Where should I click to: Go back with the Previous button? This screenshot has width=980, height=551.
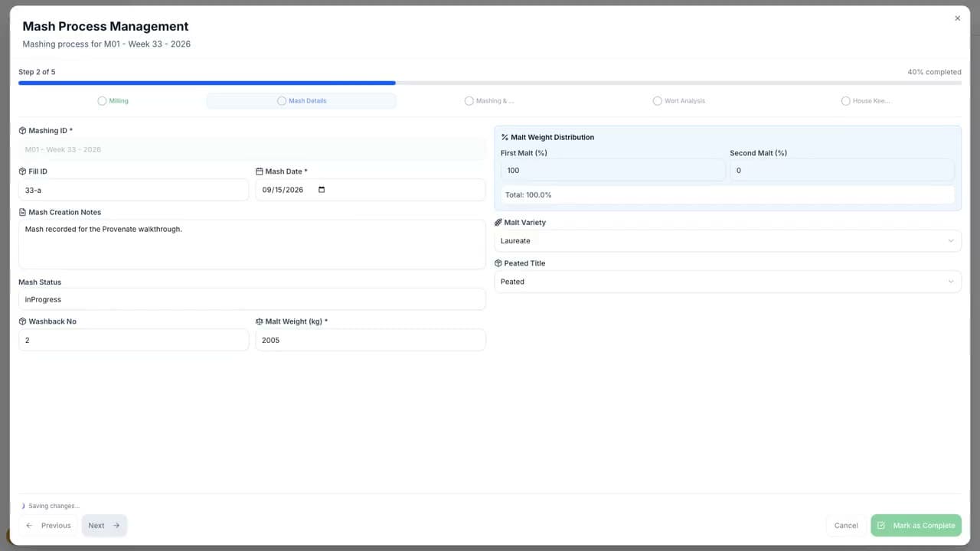[48, 526]
